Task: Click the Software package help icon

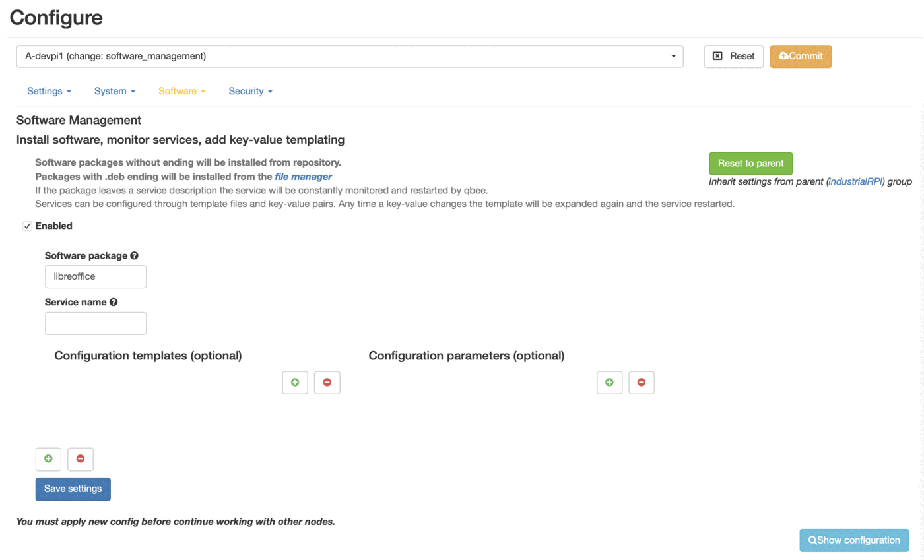Action: pyautogui.click(x=134, y=256)
